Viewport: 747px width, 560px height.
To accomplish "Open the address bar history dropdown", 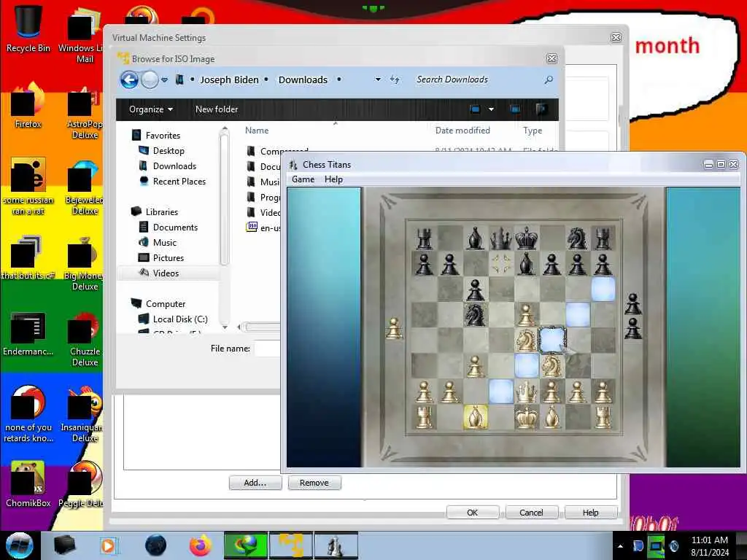I will coord(378,79).
